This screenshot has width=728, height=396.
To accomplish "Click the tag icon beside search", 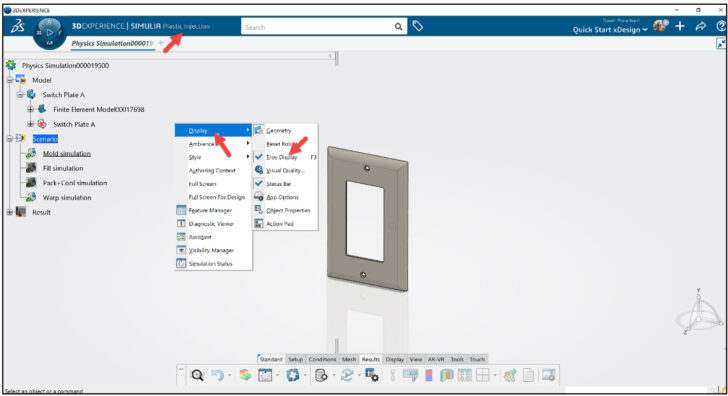I will click(x=418, y=26).
